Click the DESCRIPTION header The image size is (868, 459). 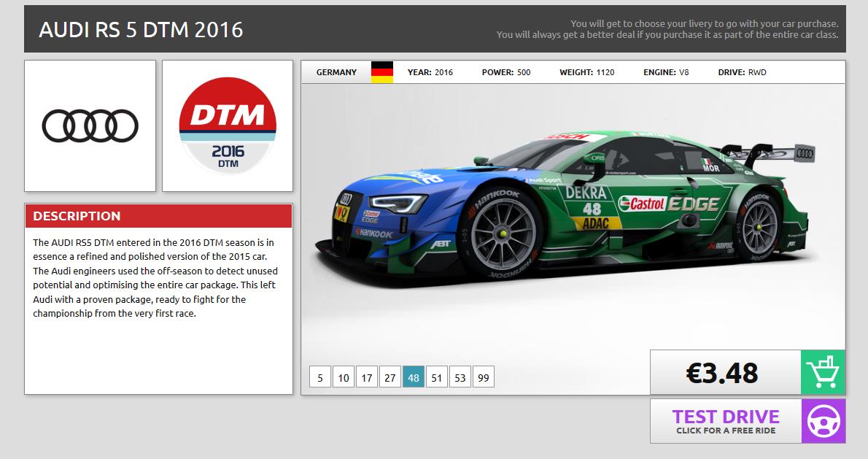(x=158, y=216)
